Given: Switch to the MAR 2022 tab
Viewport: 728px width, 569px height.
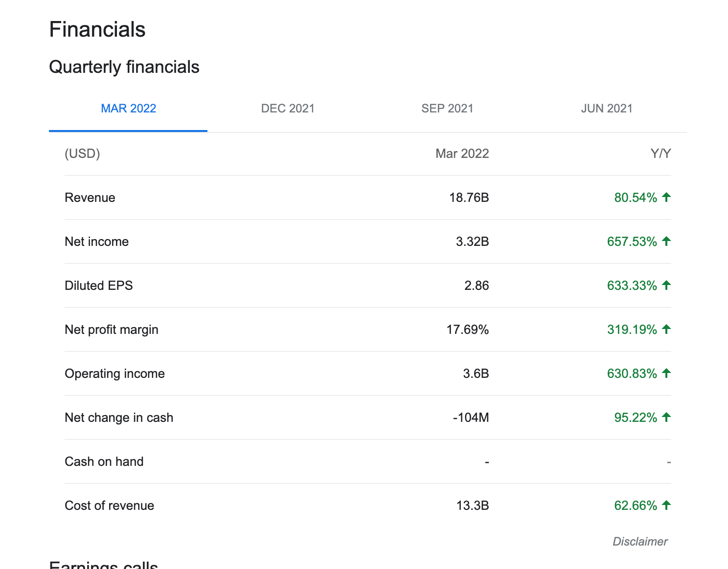Looking at the screenshot, I should tap(128, 109).
